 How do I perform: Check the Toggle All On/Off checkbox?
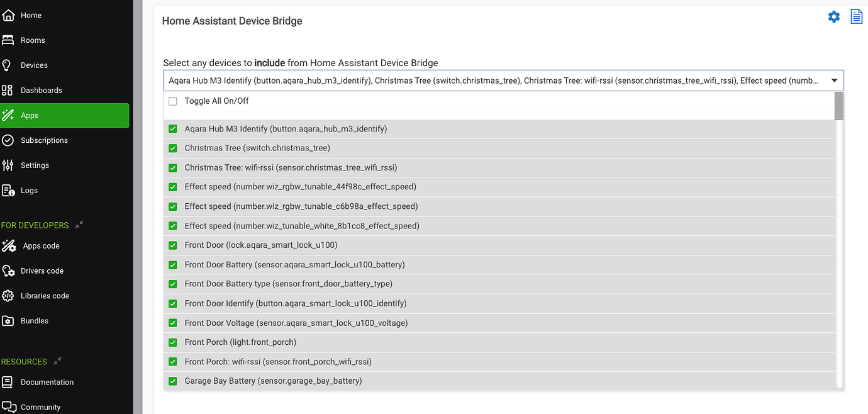click(x=173, y=101)
